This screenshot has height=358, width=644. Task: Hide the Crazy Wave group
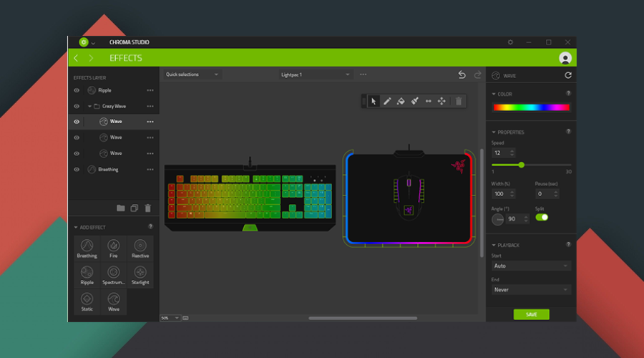77,106
